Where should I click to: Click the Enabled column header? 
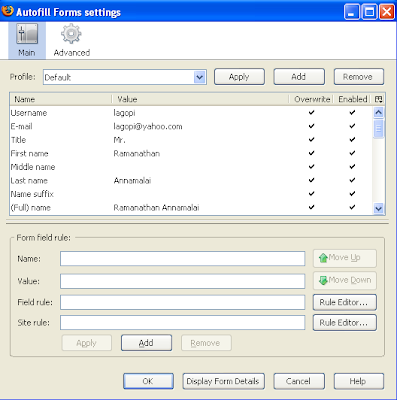(x=353, y=99)
